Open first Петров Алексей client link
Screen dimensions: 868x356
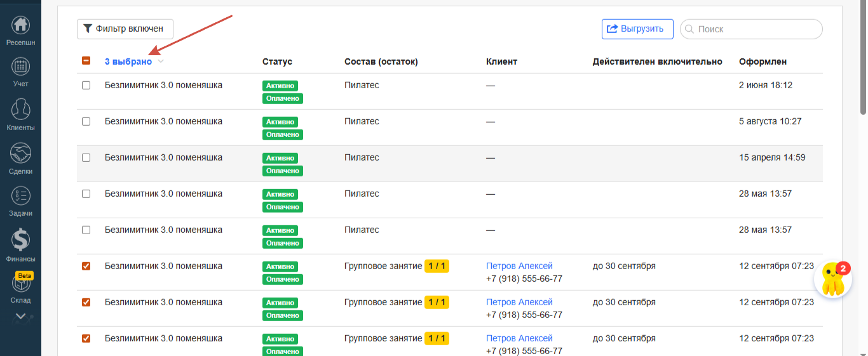pyautogui.click(x=519, y=266)
